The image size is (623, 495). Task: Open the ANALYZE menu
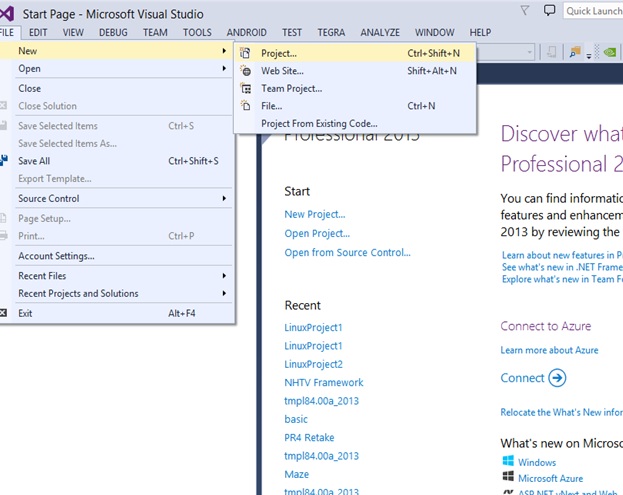coord(380,32)
